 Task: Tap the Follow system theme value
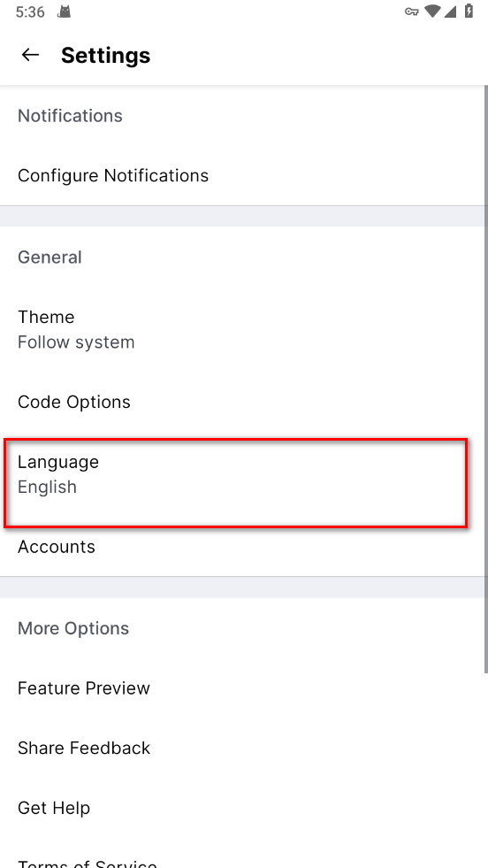coord(76,342)
